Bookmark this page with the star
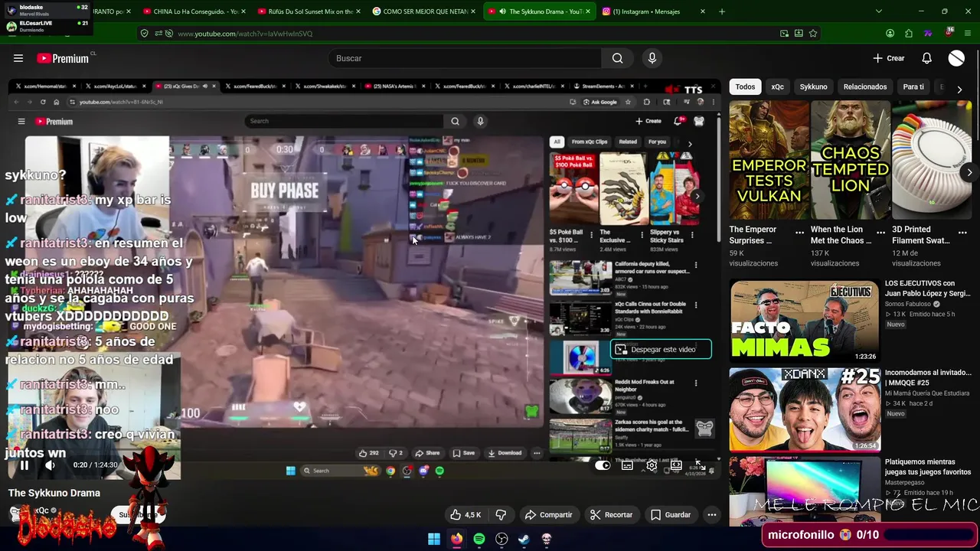The width and height of the screenshot is (980, 551). (x=813, y=34)
